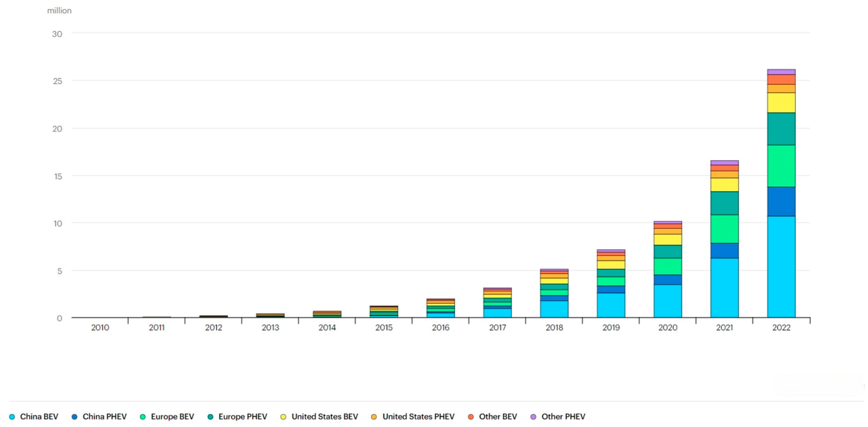The height and width of the screenshot is (427, 868).
Task: Click the 2018 China BEV bar segment
Action: pyautogui.click(x=554, y=309)
